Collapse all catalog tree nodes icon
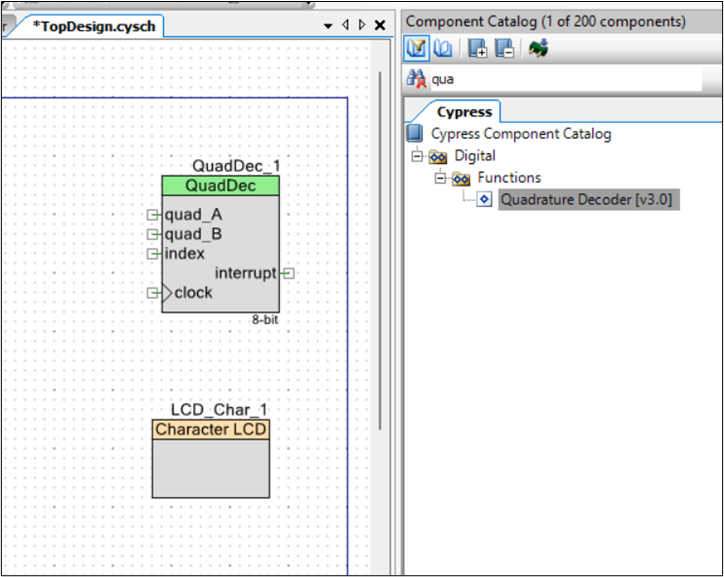This screenshot has height=577, width=724. click(x=504, y=48)
